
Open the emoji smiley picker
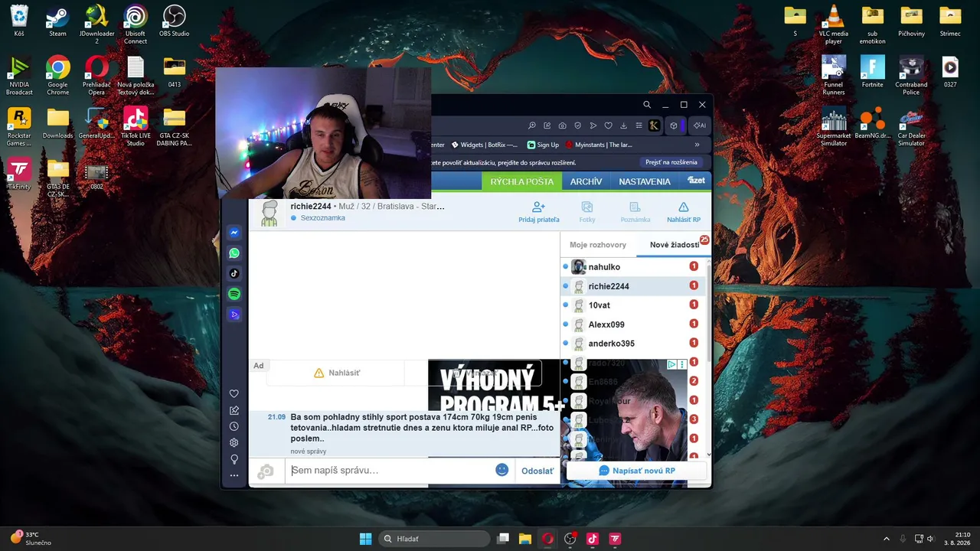(x=502, y=470)
